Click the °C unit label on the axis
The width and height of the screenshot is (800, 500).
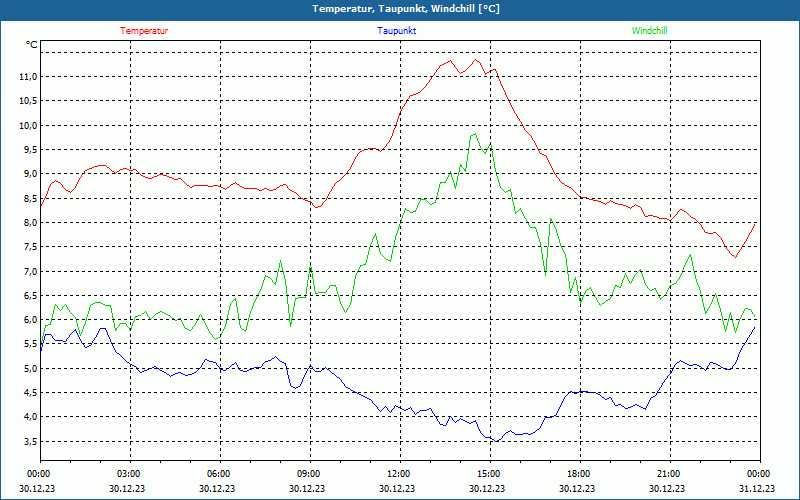point(32,45)
